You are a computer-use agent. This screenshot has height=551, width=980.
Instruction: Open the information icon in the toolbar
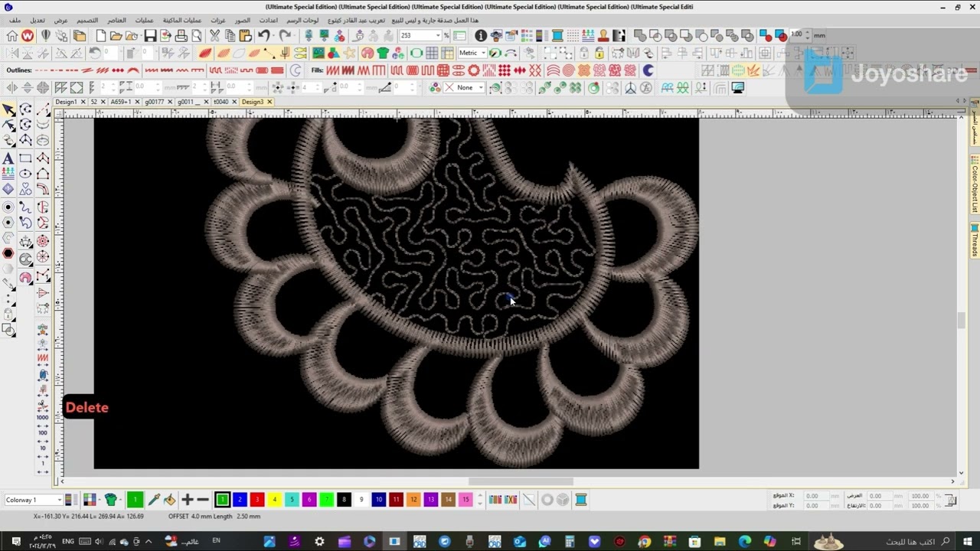pyautogui.click(x=481, y=36)
